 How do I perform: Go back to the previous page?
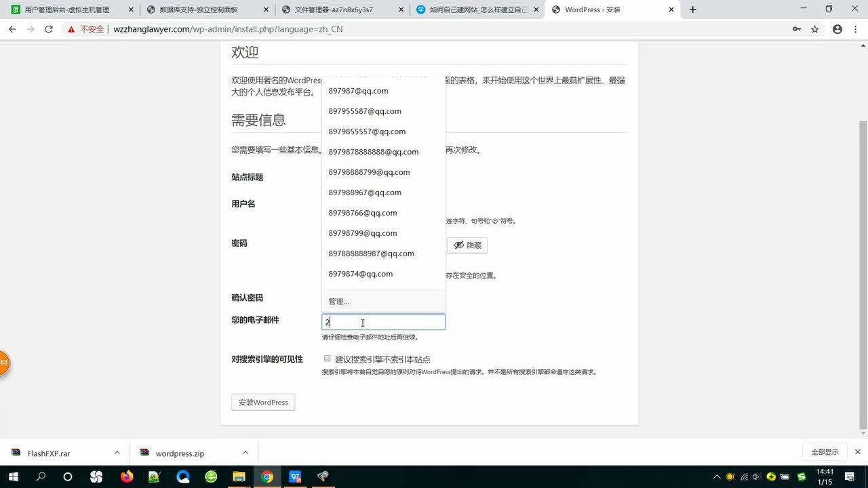12,29
